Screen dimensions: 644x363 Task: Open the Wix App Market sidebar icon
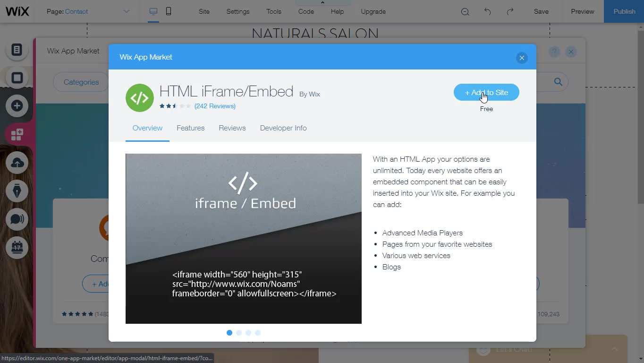point(17,135)
